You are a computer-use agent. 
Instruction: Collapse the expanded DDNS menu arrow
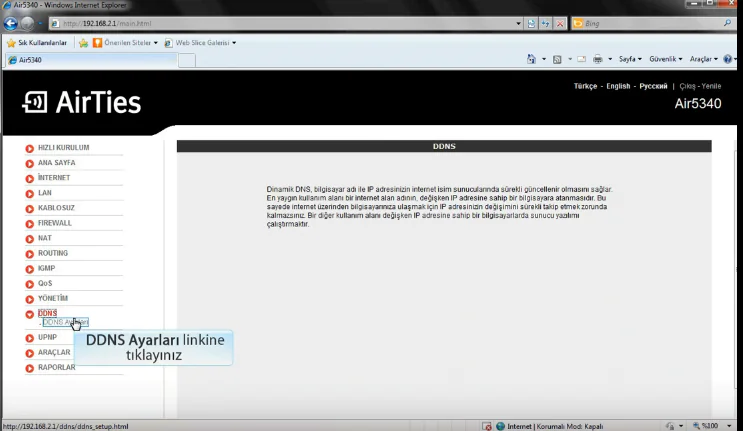pyautogui.click(x=29, y=314)
